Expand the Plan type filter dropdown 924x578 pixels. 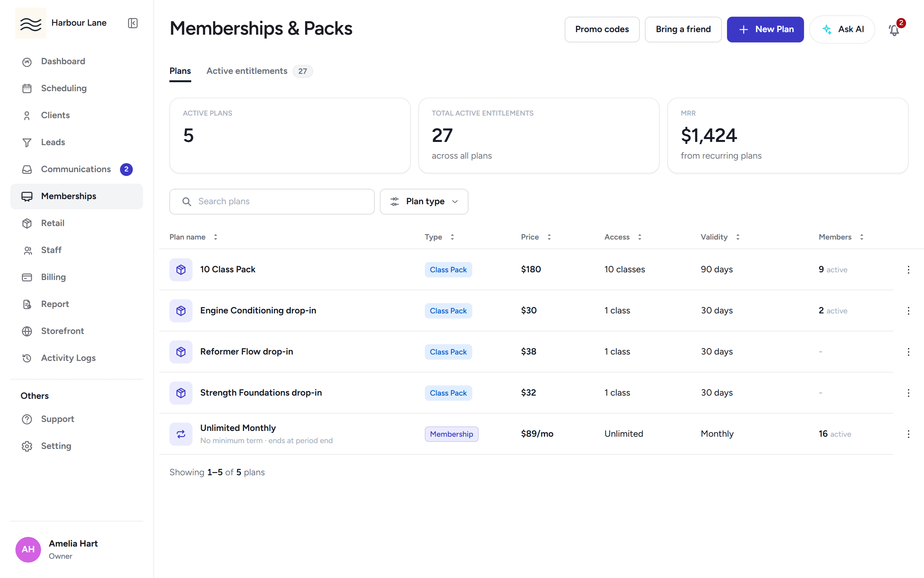pos(424,201)
